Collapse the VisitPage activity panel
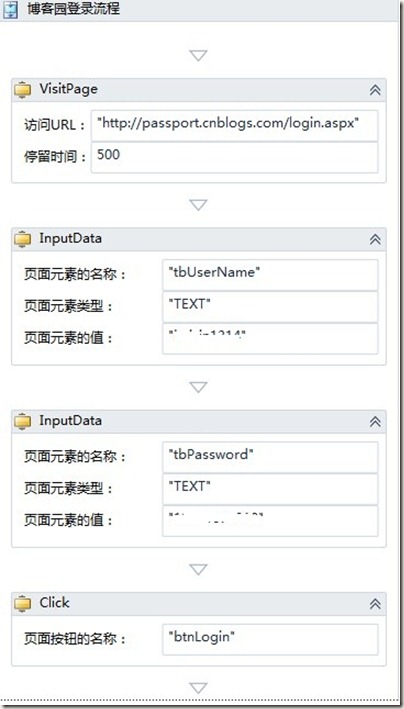The height and width of the screenshot is (709, 404). 375,90
